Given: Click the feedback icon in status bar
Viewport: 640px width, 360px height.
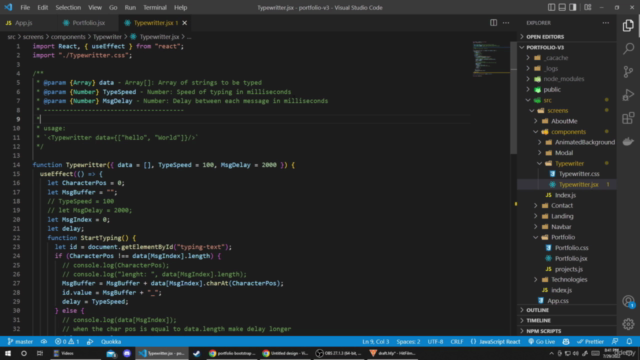Looking at the screenshot, I should (x=615, y=342).
